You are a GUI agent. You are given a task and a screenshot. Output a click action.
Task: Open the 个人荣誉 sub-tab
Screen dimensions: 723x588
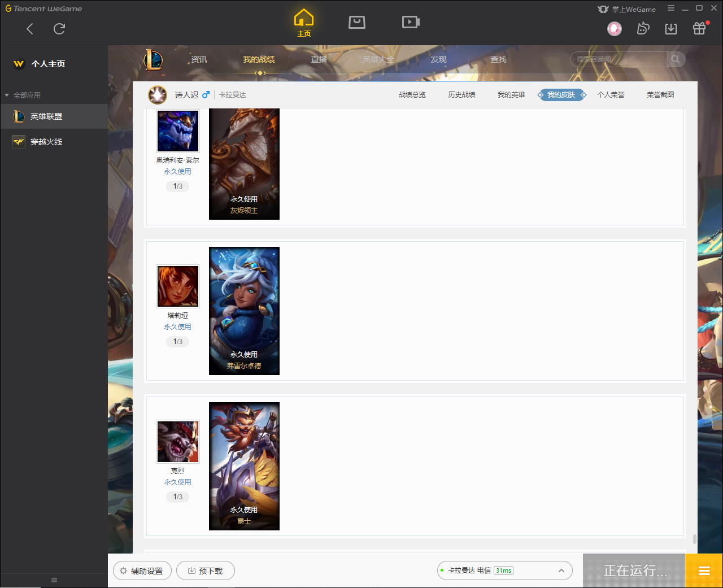[611, 95]
